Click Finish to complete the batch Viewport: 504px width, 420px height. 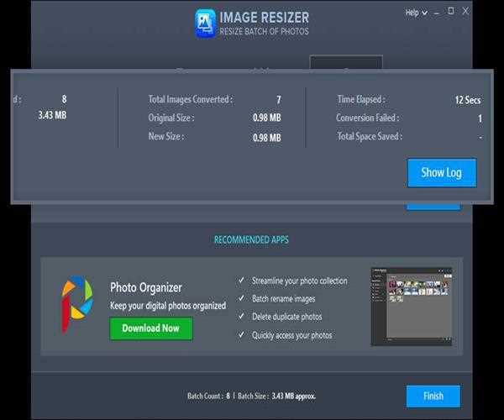tap(433, 396)
